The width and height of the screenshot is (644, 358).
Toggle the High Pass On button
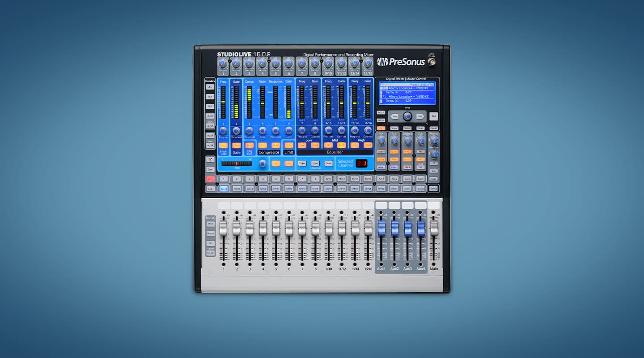point(223,145)
